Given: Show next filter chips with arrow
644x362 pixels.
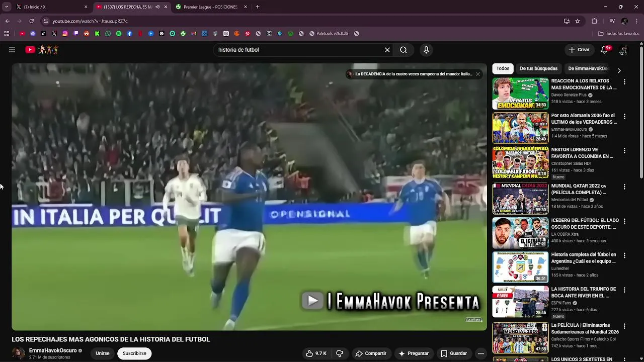Looking at the screenshot, I should 619,71.
